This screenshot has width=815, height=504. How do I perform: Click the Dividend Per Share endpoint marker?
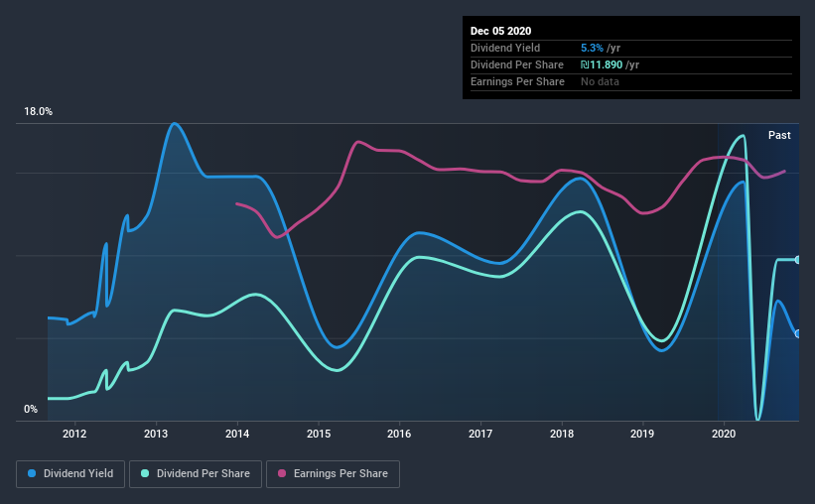pos(797,260)
